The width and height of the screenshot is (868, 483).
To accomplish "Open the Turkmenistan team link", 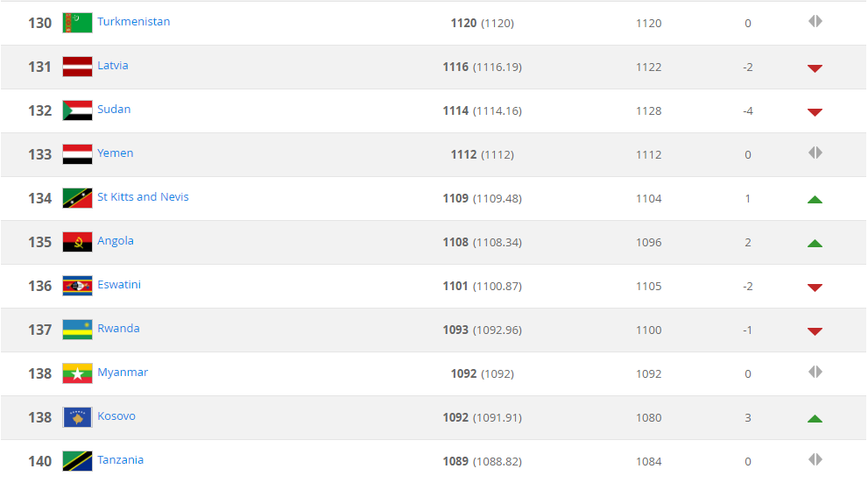I will (133, 22).
